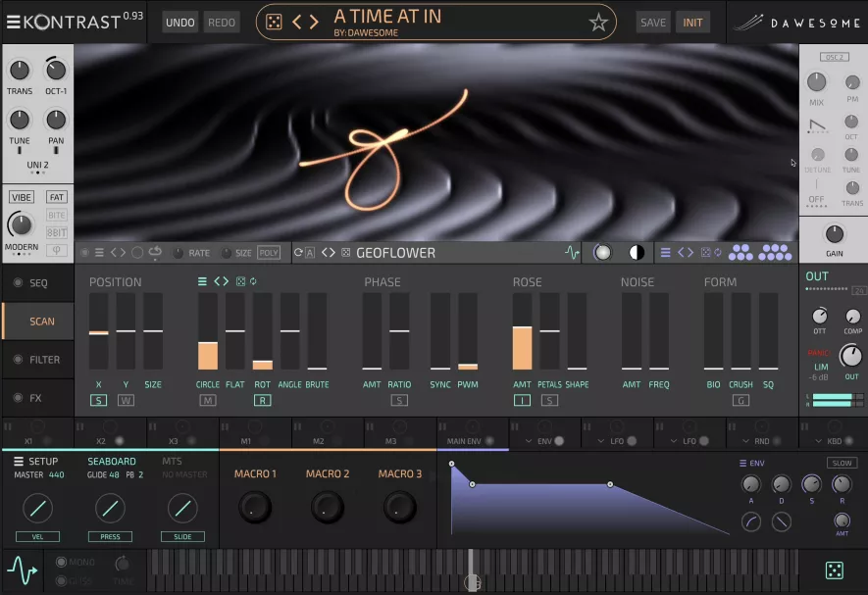Enable the VIBE button
The image size is (868, 595).
22,197
